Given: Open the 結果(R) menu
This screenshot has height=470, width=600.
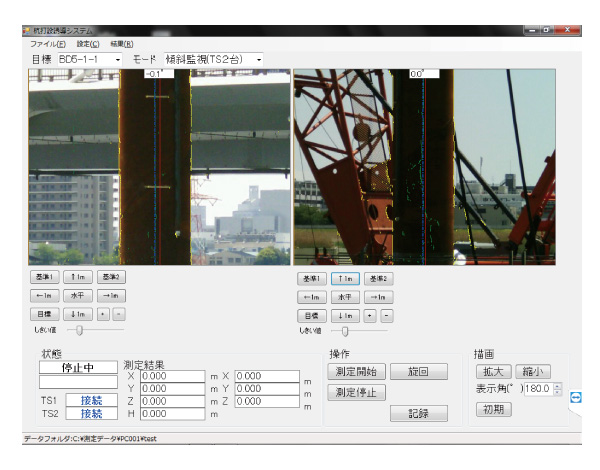Looking at the screenshot, I should pyautogui.click(x=122, y=44).
